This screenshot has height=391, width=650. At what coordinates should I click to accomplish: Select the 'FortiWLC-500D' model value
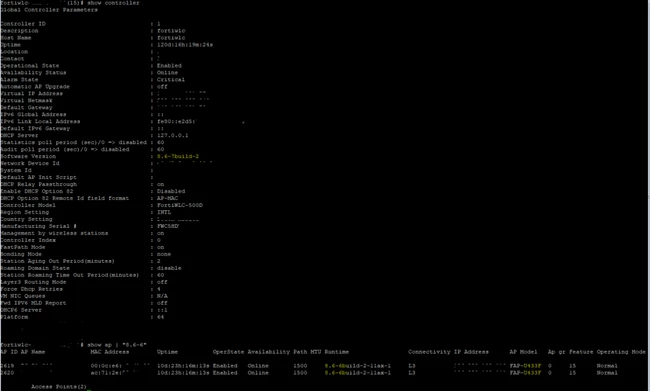pyautogui.click(x=180, y=205)
